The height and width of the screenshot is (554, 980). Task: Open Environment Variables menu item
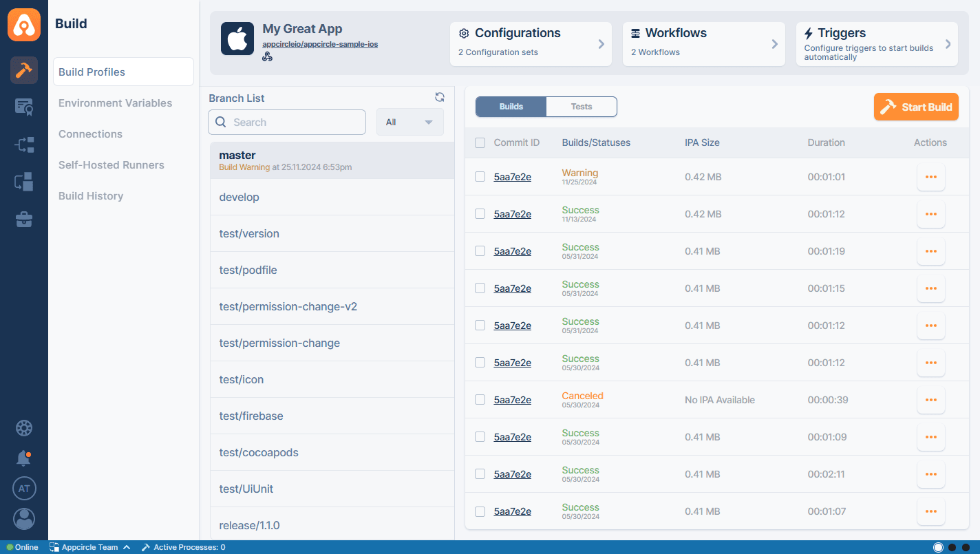pyautogui.click(x=116, y=103)
